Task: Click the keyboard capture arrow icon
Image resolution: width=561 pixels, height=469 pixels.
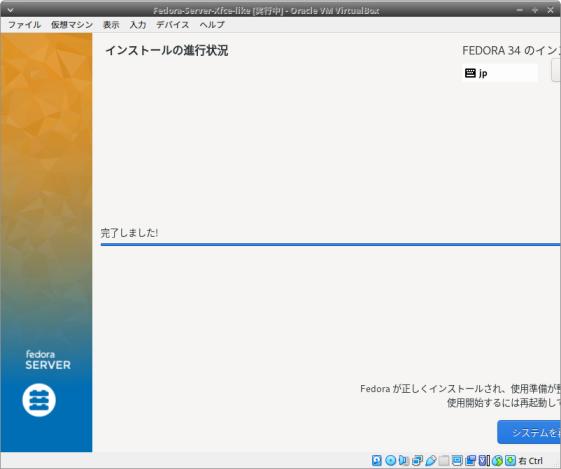Action: pos(510,460)
